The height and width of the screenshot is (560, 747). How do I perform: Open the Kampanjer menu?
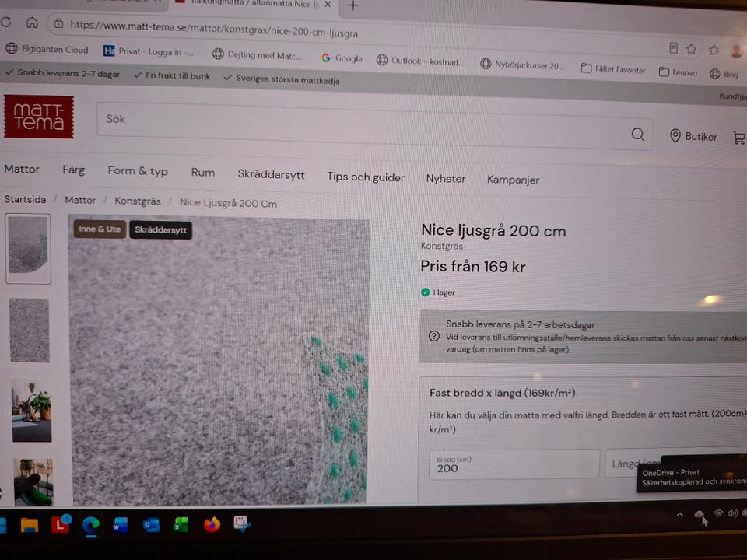513,180
